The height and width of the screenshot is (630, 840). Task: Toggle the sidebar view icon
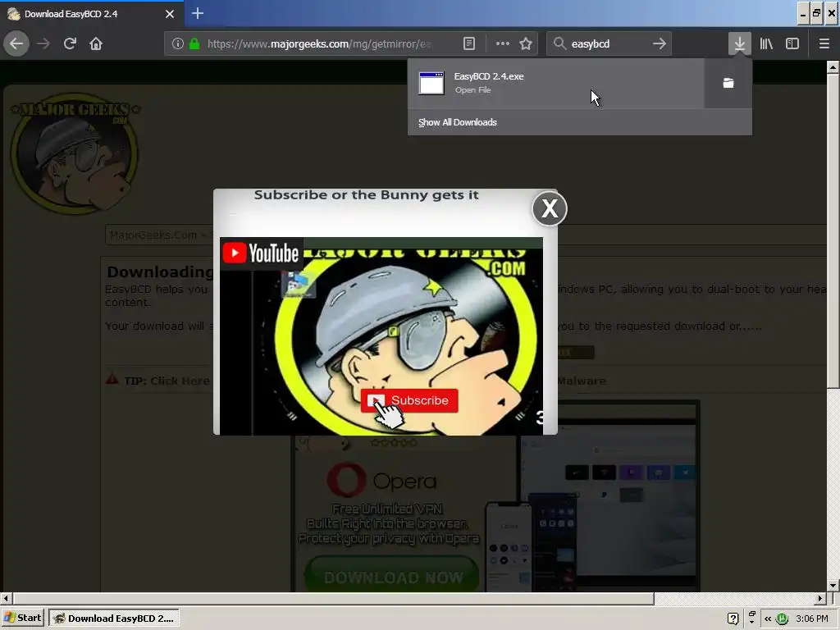pos(792,43)
